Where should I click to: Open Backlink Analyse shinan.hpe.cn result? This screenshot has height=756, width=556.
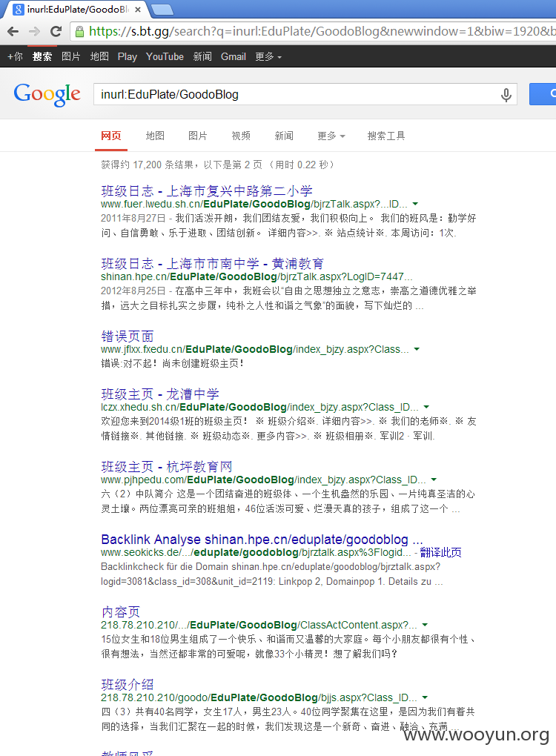(x=262, y=539)
